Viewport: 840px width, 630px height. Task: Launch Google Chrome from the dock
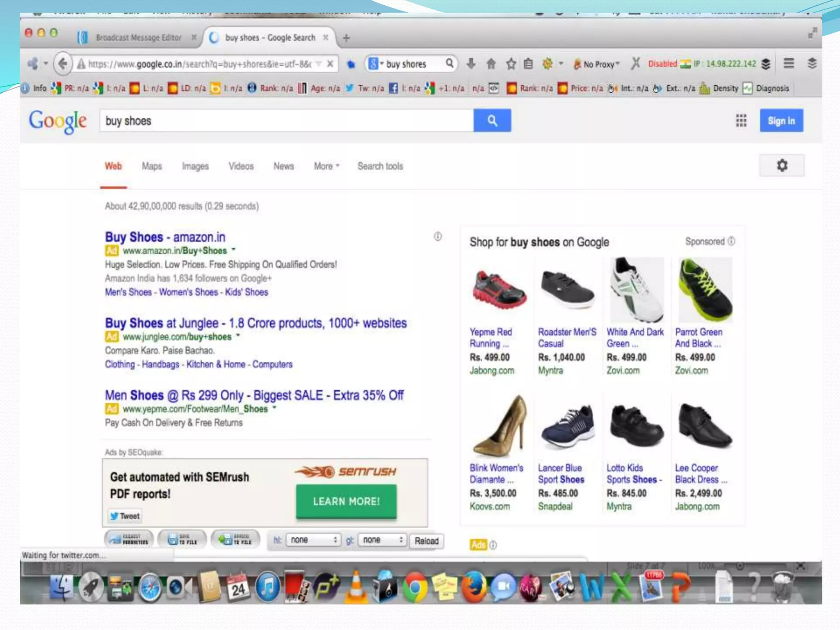[415, 587]
